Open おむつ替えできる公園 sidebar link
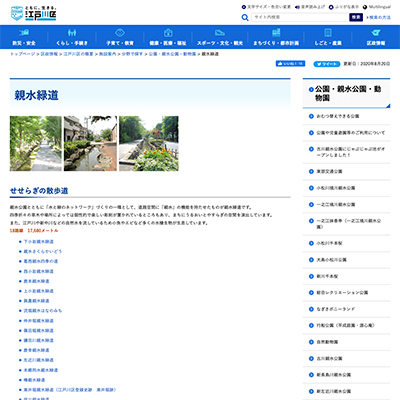 coord(338,116)
